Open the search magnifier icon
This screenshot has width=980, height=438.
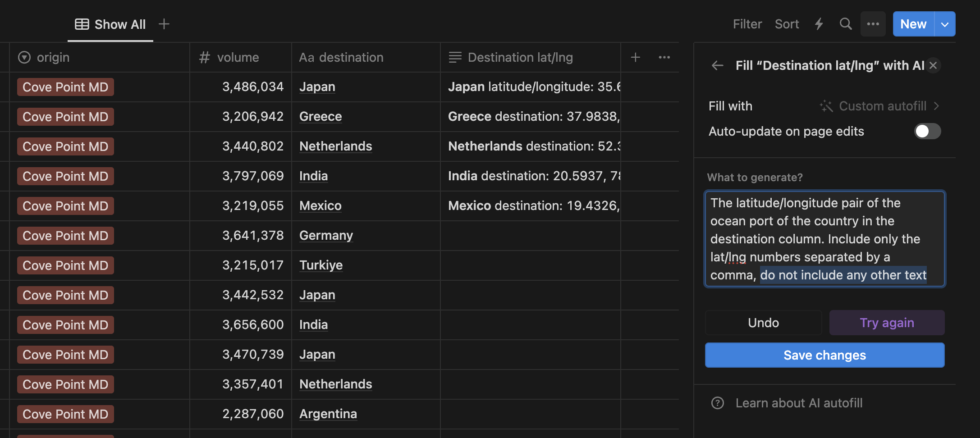click(846, 24)
